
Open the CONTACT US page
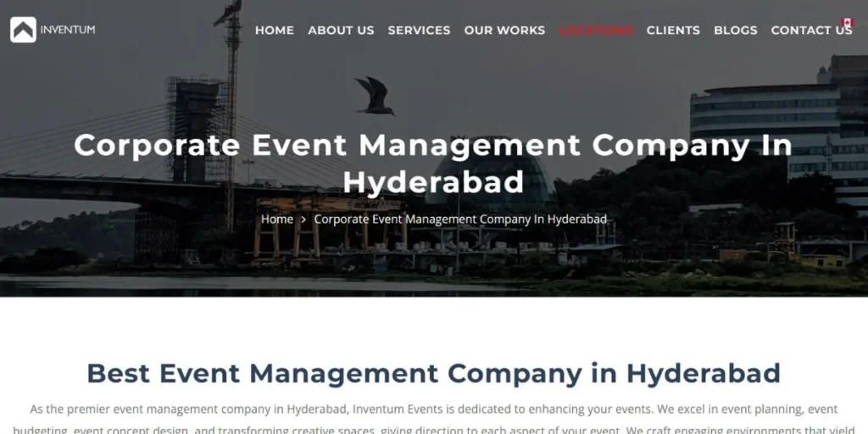point(810,30)
